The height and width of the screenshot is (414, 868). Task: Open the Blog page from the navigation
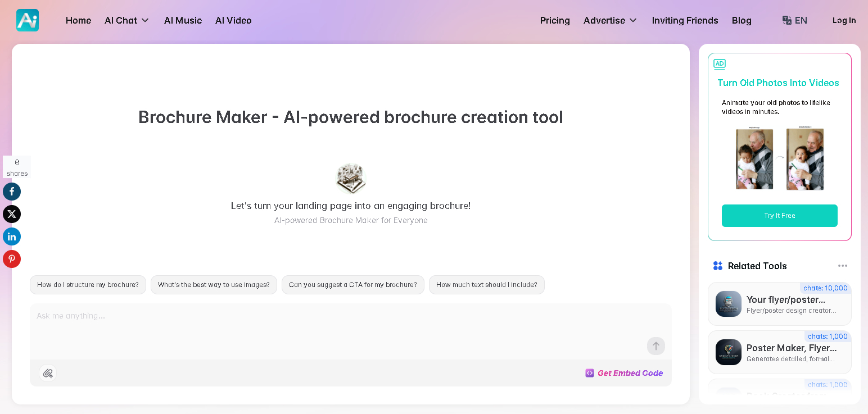tap(742, 20)
